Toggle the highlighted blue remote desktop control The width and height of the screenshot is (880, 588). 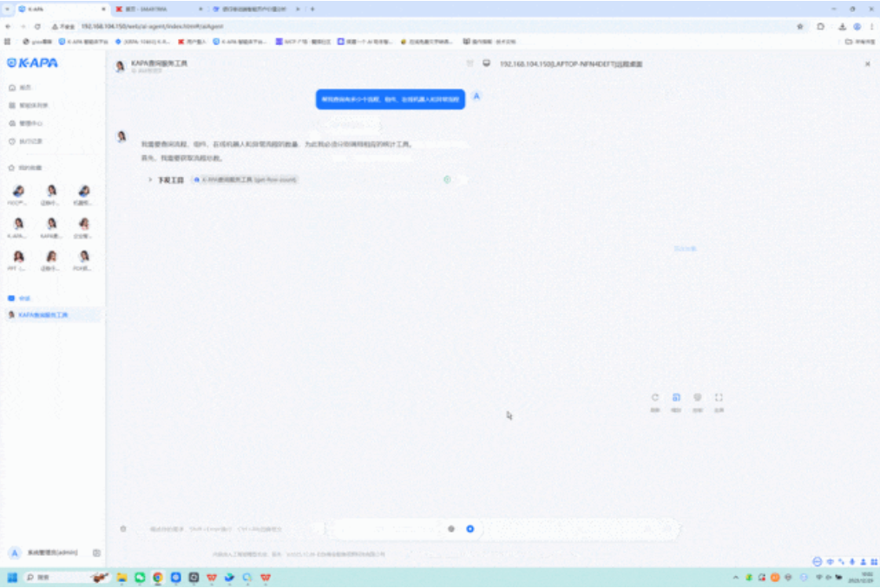[x=677, y=397]
